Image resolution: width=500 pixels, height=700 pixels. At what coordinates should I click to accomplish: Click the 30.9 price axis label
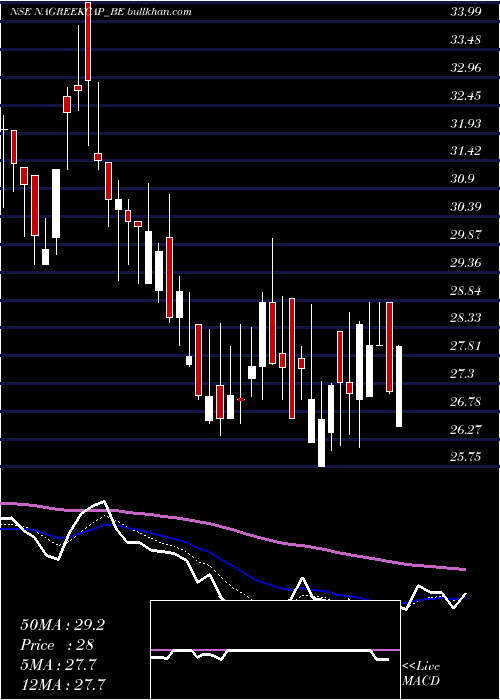[x=462, y=179]
